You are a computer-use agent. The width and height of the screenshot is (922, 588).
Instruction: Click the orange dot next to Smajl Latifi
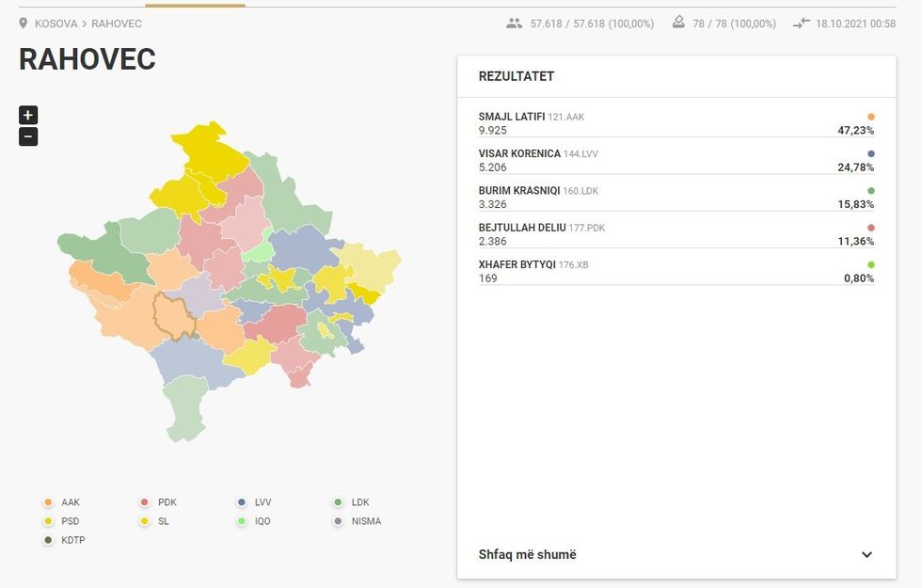pos(870,117)
